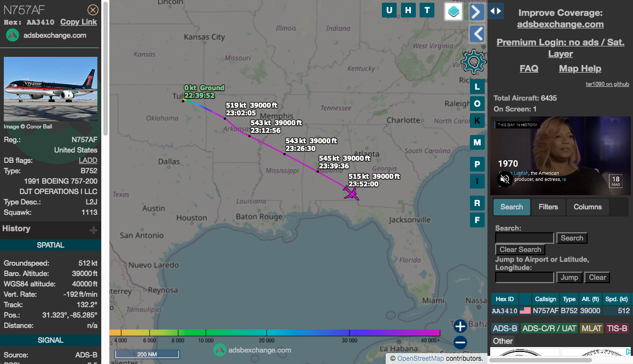Click the Copy Link link
Screen dimensions: 633x364
(x=78, y=22)
